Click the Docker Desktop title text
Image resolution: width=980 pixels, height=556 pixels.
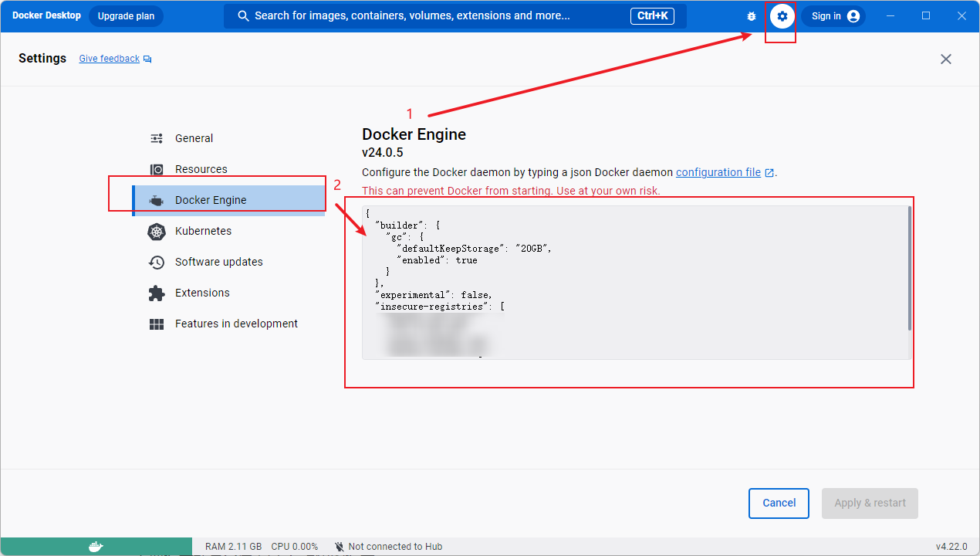46,16
